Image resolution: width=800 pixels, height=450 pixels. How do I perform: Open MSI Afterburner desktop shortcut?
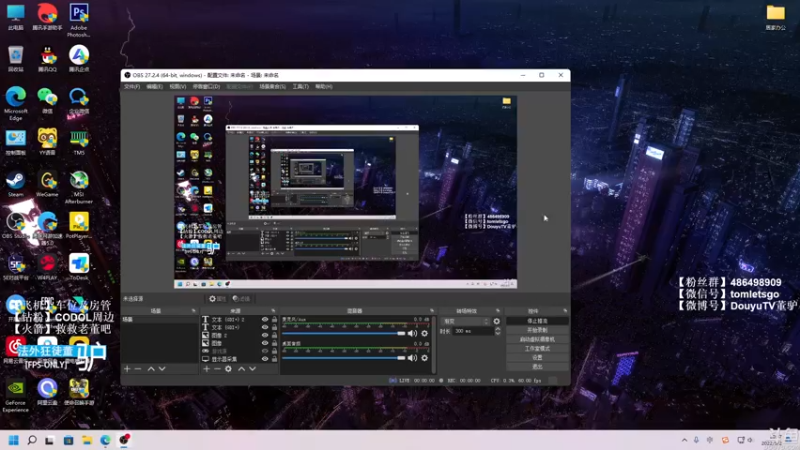point(79,187)
